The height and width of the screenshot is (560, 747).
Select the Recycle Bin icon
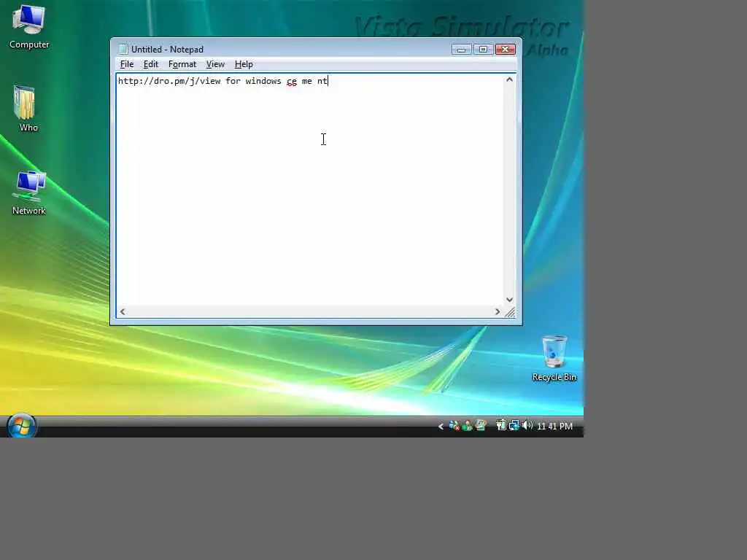(x=554, y=358)
